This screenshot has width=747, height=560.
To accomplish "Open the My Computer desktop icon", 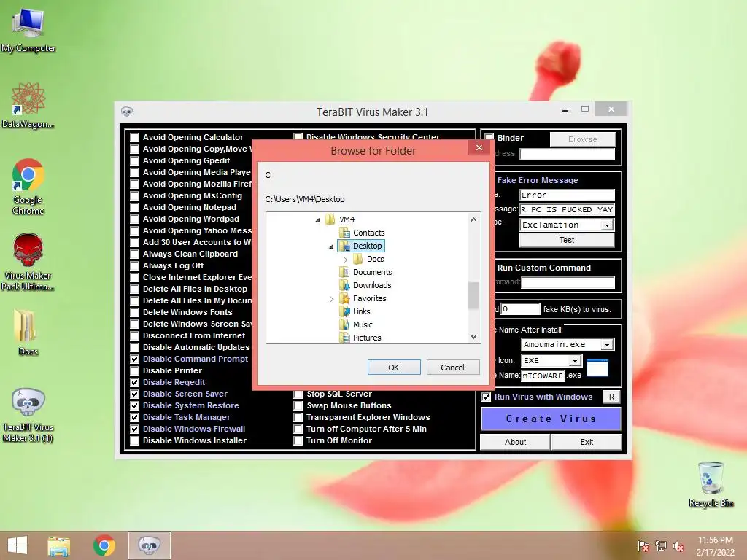I will [28, 31].
